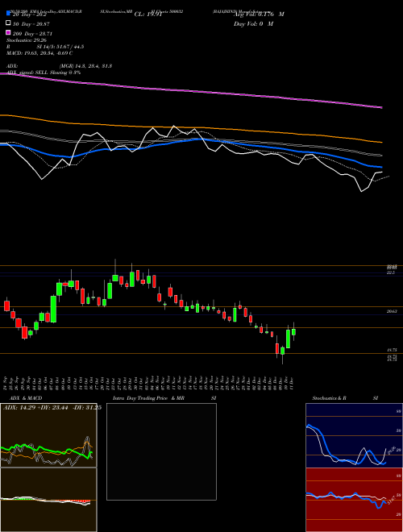This screenshot has width=403, height=532.
Task: Click the MACD histogram panel
Action: pyautogui.click(x=48, y=500)
